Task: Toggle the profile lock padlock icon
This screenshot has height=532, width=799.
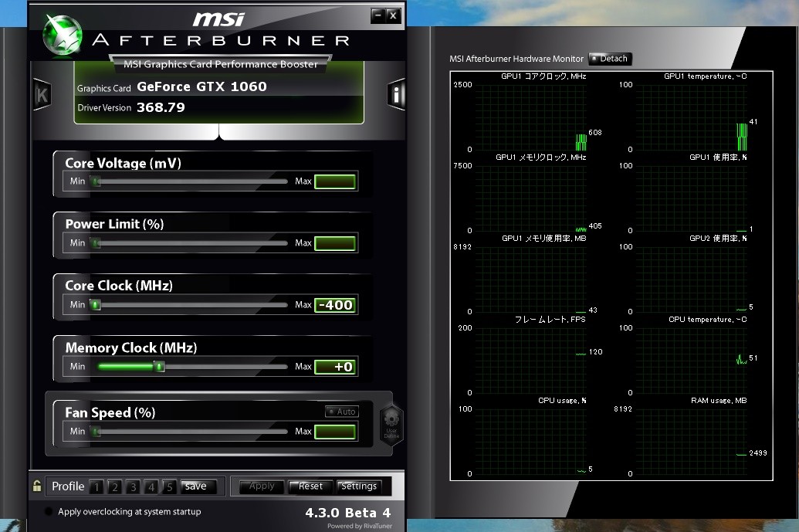Action: coord(37,486)
